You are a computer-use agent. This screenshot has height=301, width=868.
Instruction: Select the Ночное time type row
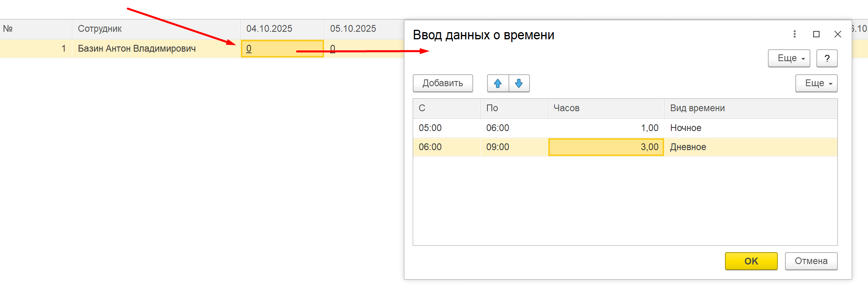click(x=686, y=128)
